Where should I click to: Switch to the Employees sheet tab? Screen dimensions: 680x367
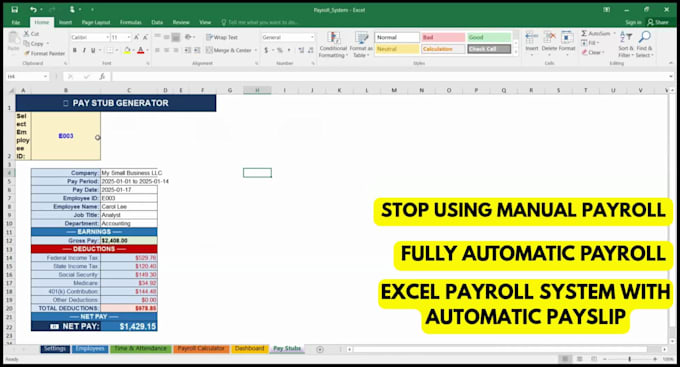pos(90,349)
